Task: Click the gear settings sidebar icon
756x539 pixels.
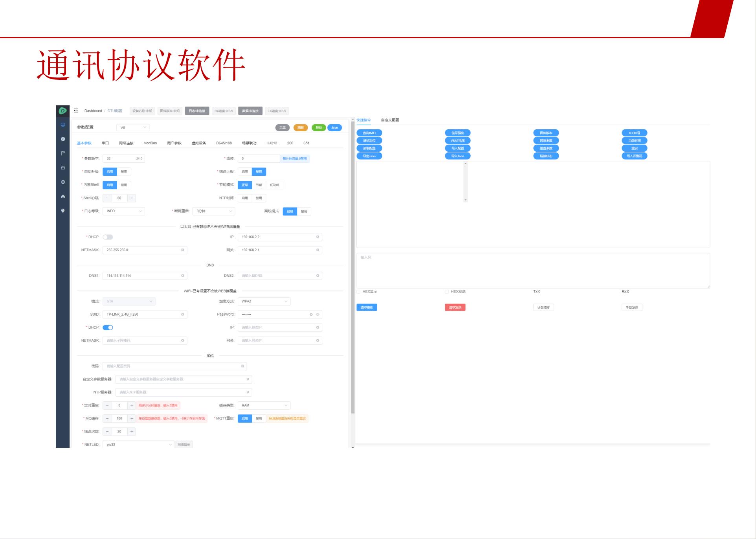Action: click(63, 182)
